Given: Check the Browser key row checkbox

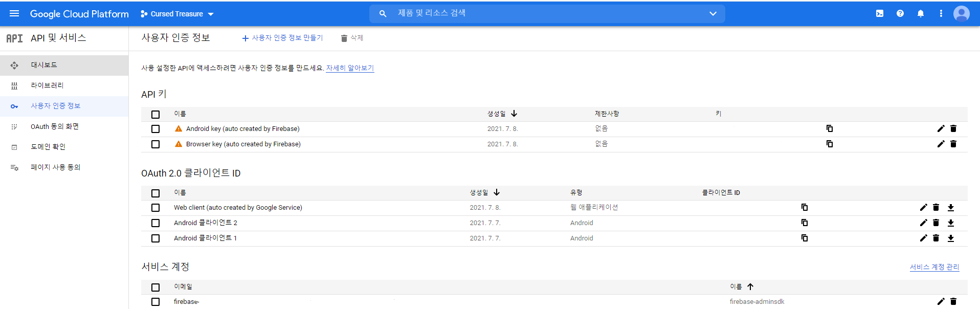Looking at the screenshot, I should tap(155, 144).
